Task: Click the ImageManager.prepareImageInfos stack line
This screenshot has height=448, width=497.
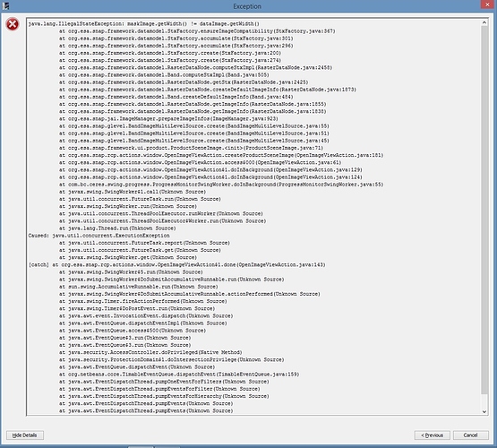Action: pos(168,118)
